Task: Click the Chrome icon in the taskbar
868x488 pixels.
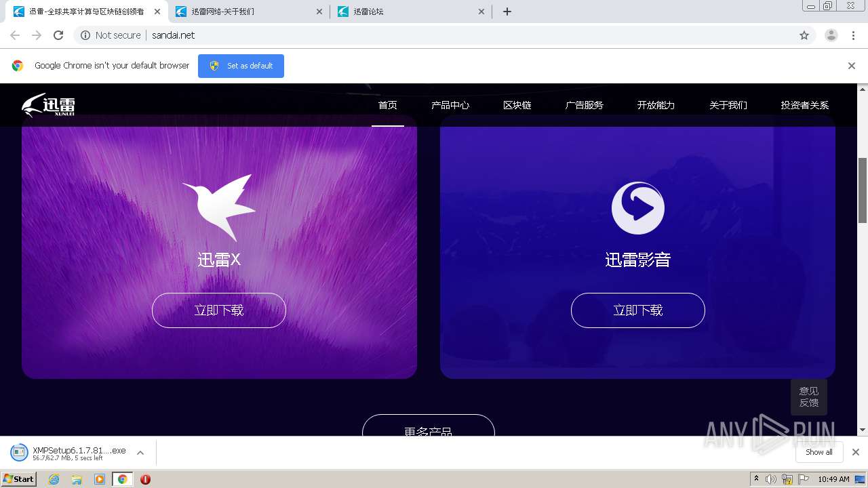Action: click(122, 479)
